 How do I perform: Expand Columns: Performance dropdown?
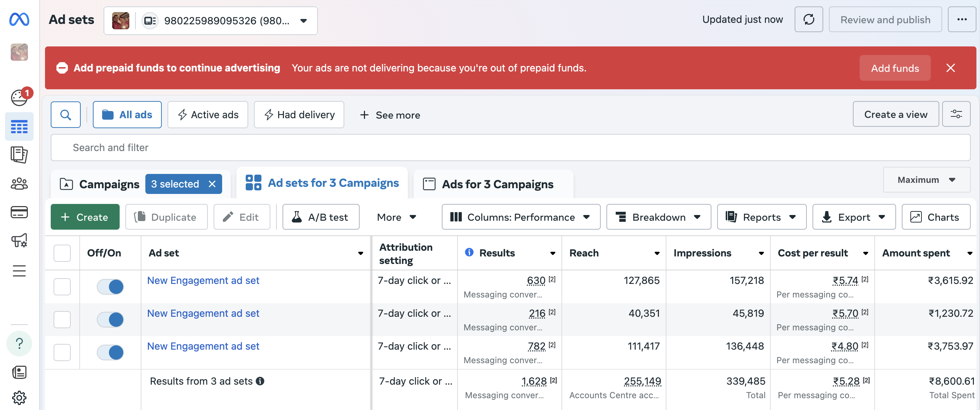520,217
